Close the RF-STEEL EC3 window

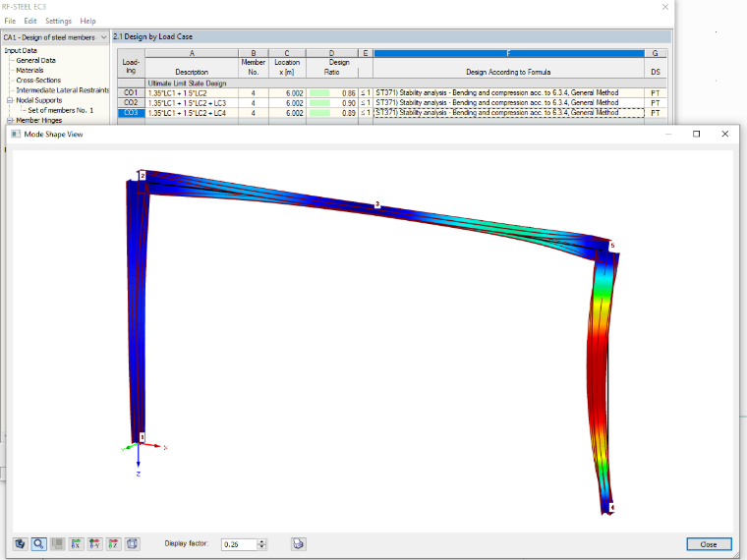(x=665, y=7)
